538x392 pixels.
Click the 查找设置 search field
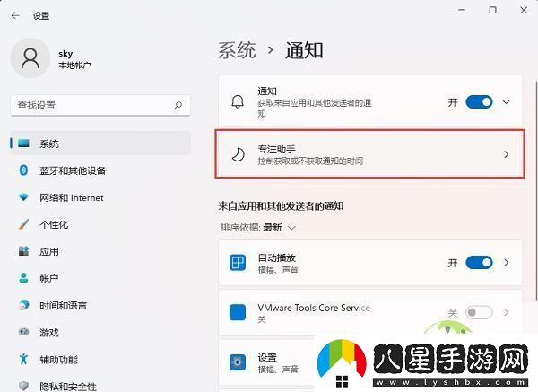coord(100,105)
